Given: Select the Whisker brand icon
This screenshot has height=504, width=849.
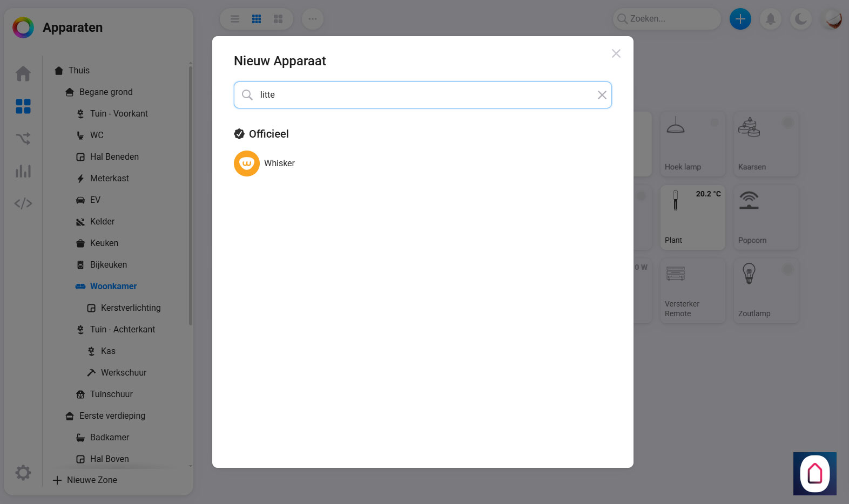Looking at the screenshot, I should 247,164.
